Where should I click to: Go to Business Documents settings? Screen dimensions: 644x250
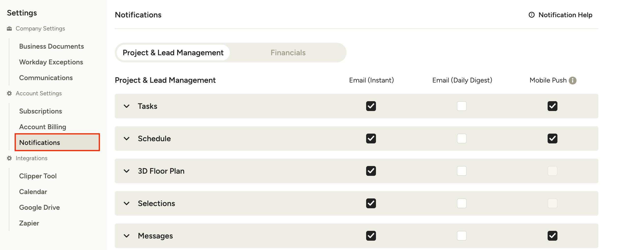[51, 46]
